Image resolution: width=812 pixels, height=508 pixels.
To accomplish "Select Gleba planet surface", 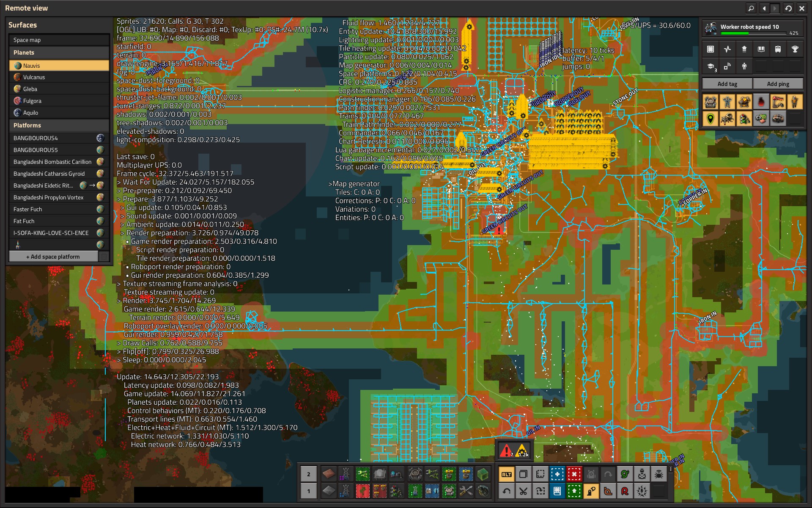I will coord(59,89).
